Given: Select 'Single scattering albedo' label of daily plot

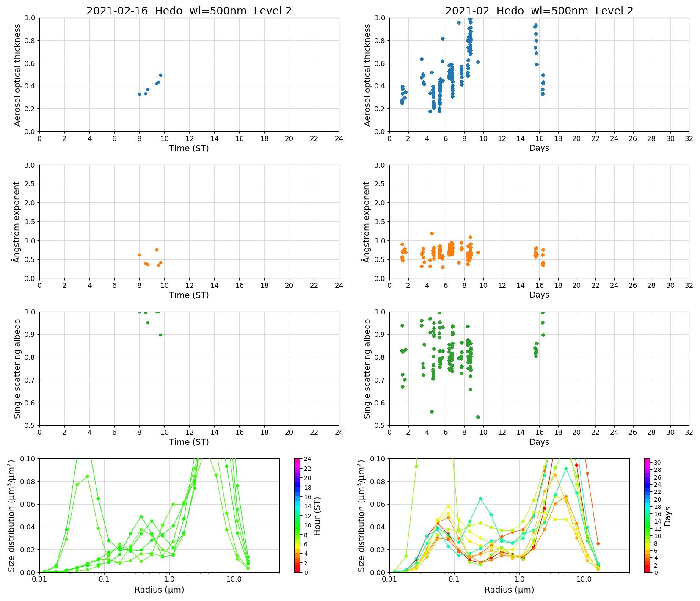Looking at the screenshot, I should coord(17,369).
